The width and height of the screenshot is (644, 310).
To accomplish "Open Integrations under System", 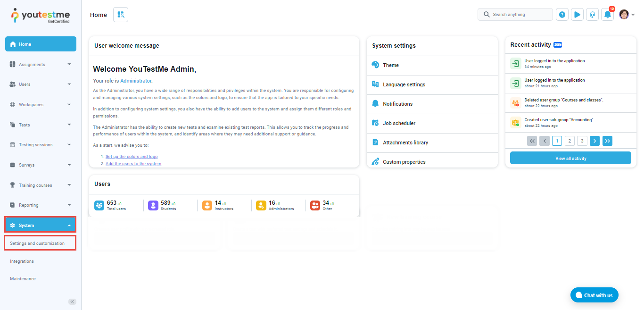I will pyautogui.click(x=22, y=261).
